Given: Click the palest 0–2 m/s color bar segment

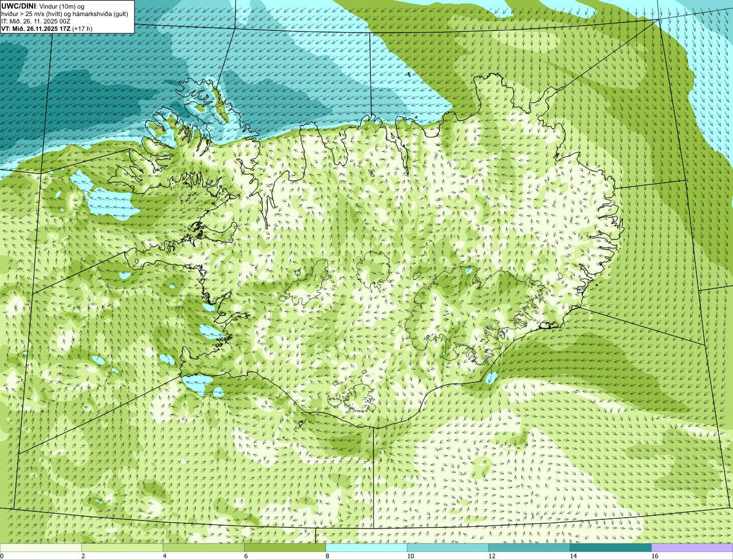Looking at the screenshot, I should click(x=41, y=548).
